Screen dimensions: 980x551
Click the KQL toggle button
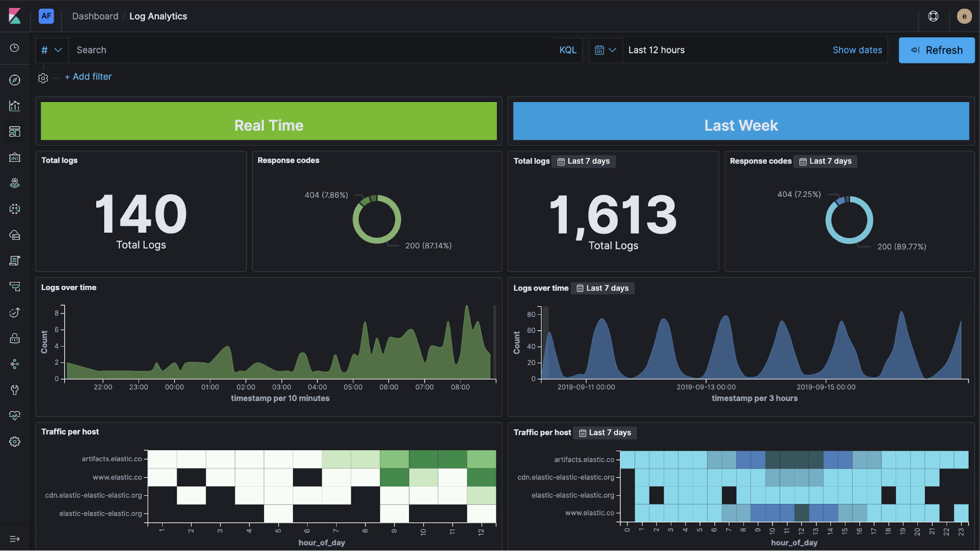pos(568,50)
